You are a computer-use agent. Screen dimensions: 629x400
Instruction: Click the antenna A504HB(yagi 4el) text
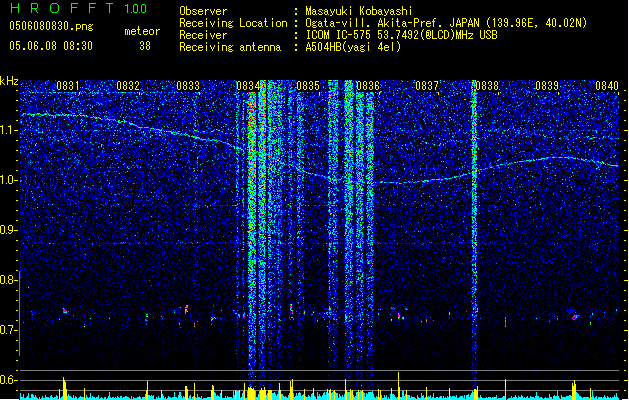click(353, 47)
